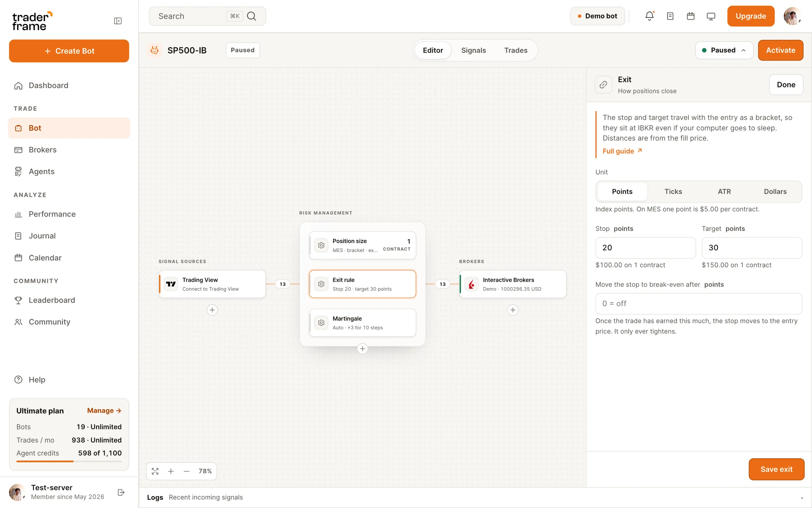
Task: Open the calendar icon in top bar
Action: pos(691,16)
